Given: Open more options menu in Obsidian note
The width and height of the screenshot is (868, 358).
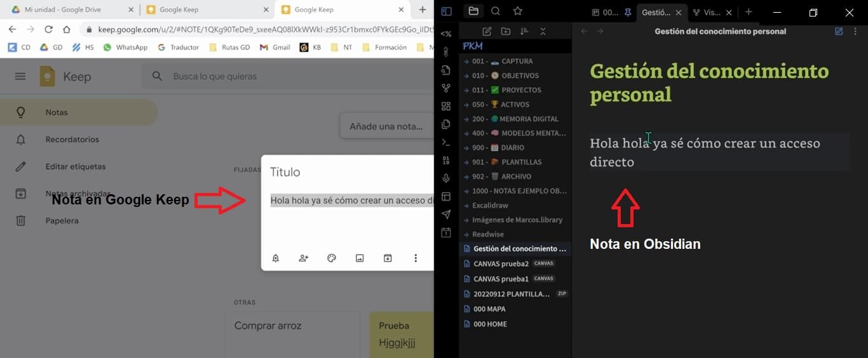Looking at the screenshot, I should [x=855, y=31].
